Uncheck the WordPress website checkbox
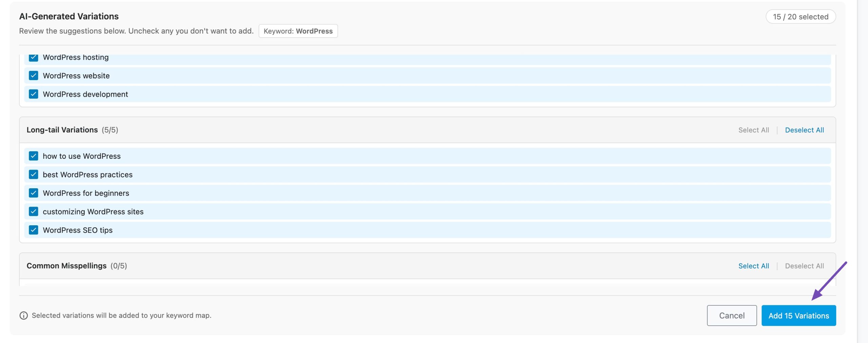 33,76
